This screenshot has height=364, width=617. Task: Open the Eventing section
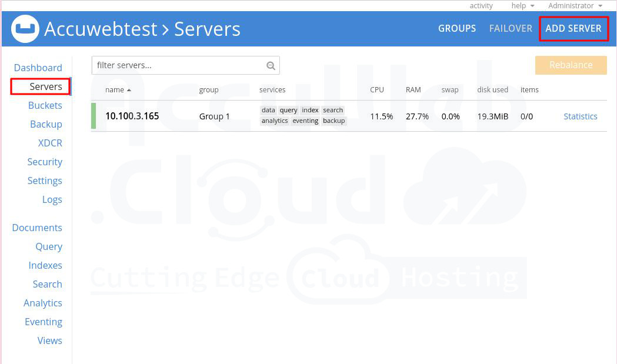tap(43, 322)
